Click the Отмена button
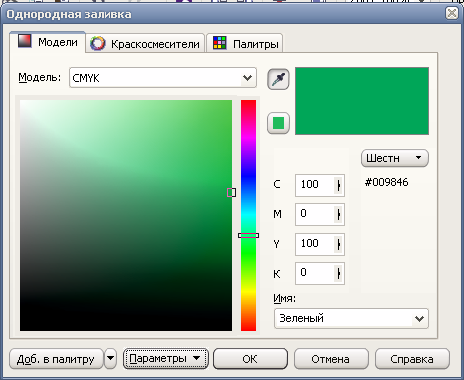 (x=331, y=359)
